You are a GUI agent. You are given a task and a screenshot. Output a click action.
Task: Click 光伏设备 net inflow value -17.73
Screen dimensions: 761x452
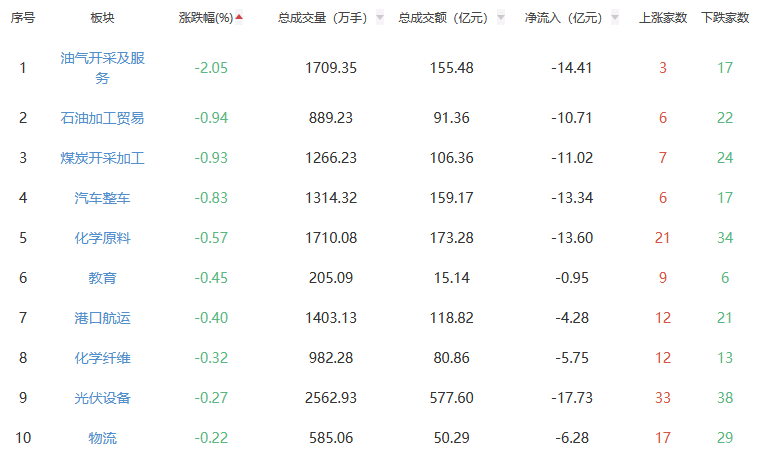click(x=572, y=398)
